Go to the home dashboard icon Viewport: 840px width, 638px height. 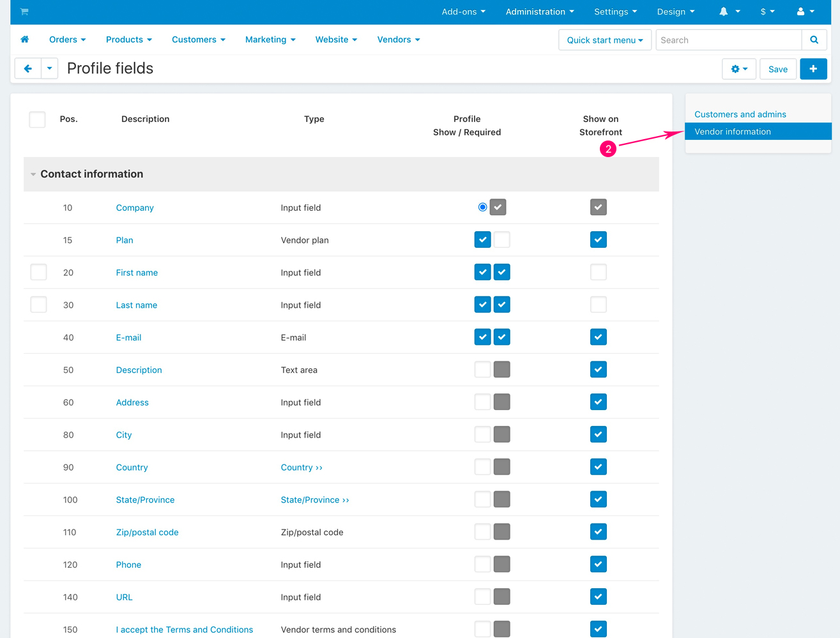click(x=25, y=40)
